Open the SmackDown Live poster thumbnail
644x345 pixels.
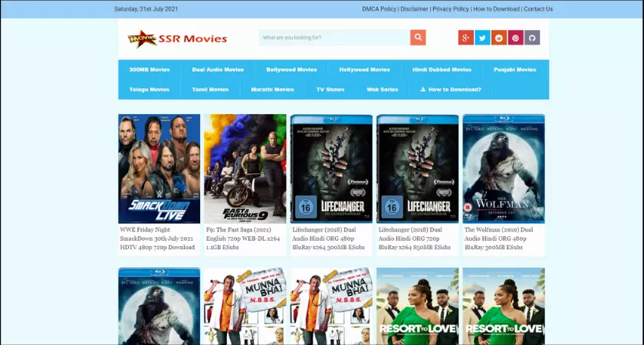[x=159, y=169]
